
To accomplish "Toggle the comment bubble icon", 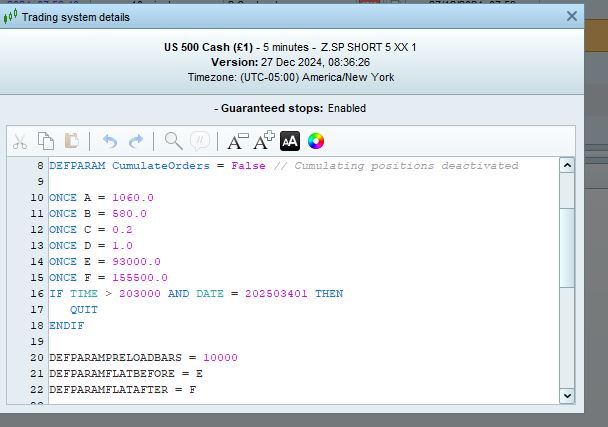I will coord(200,141).
